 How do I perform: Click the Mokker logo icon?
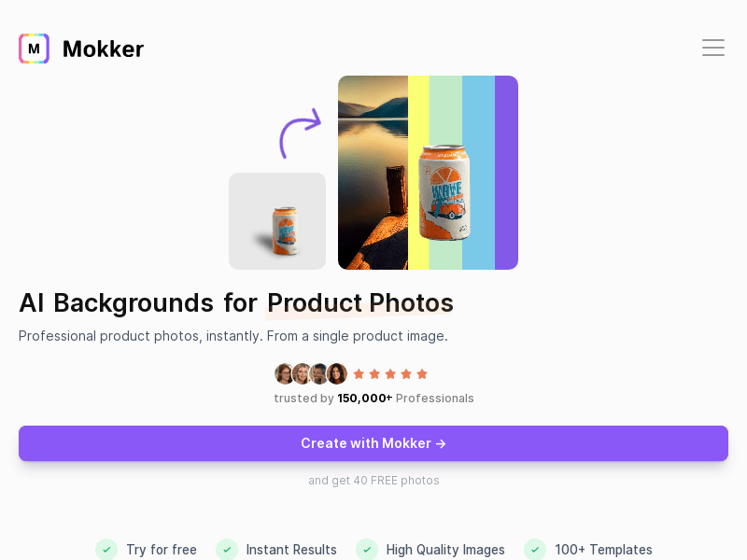point(34,49)
